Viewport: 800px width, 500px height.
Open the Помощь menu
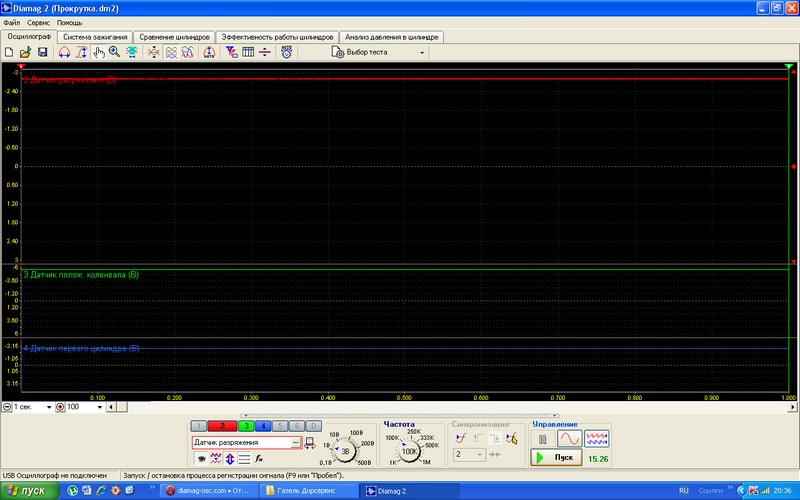coord(69,23)
